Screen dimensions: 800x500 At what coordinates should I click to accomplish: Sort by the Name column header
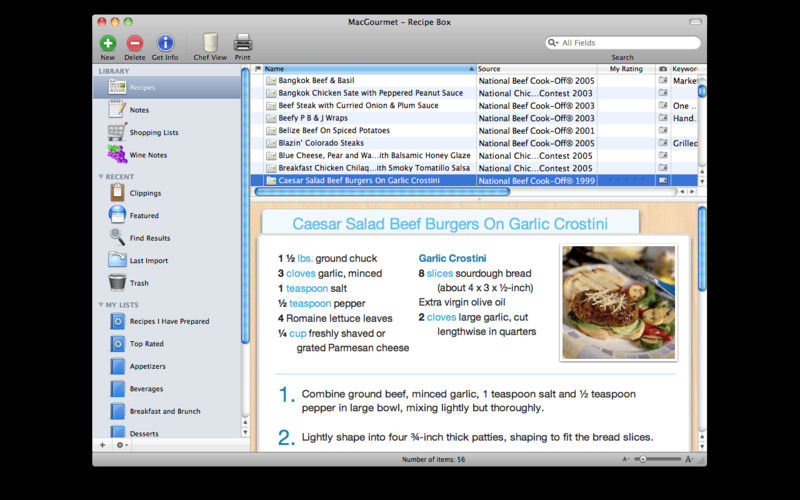[x=369, y=69]
